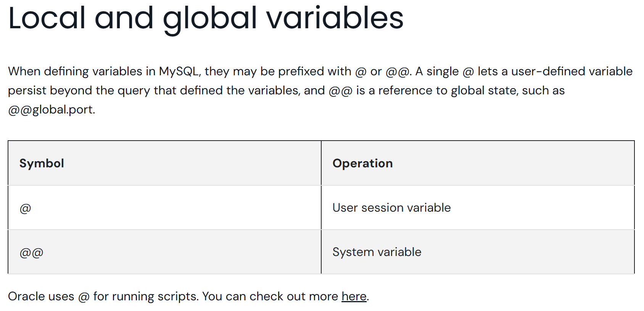644x311 pixels.
Task: Click the "System variable" table cell
Action: tap(377, 252)
